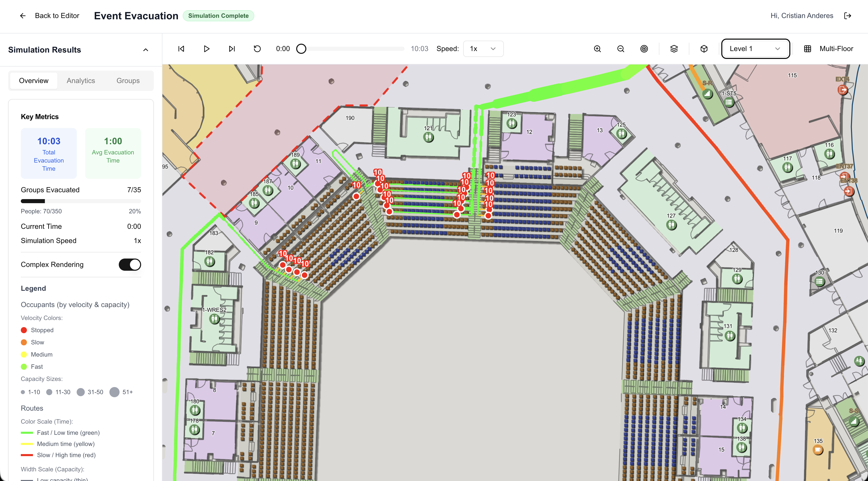Collapse the Simulation Results panel
The image size is (868, 481).
[x=146, y=50]
